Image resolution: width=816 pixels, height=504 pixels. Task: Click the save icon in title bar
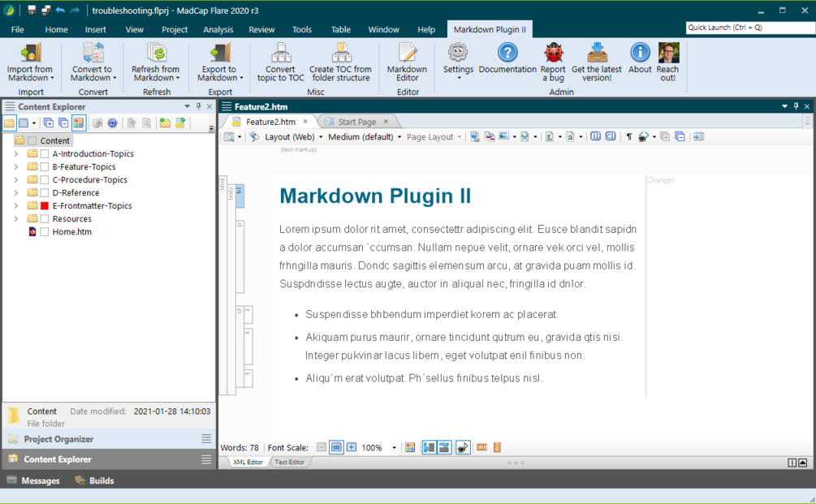[x=31, y=10]
